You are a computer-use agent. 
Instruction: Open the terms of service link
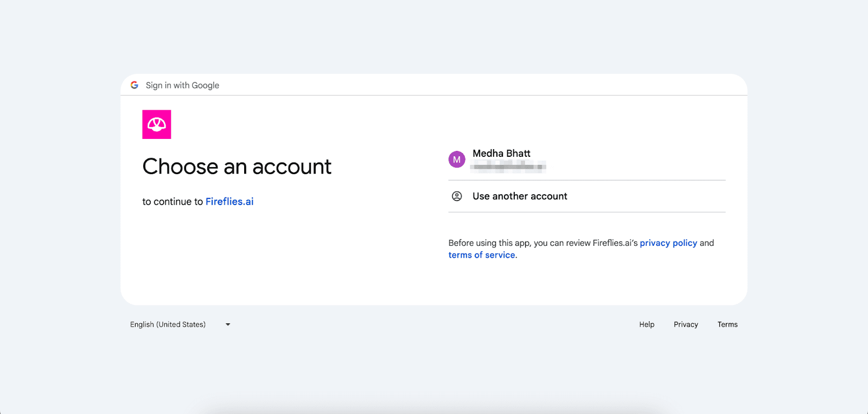pyautogui.click(x=482, y=255)
